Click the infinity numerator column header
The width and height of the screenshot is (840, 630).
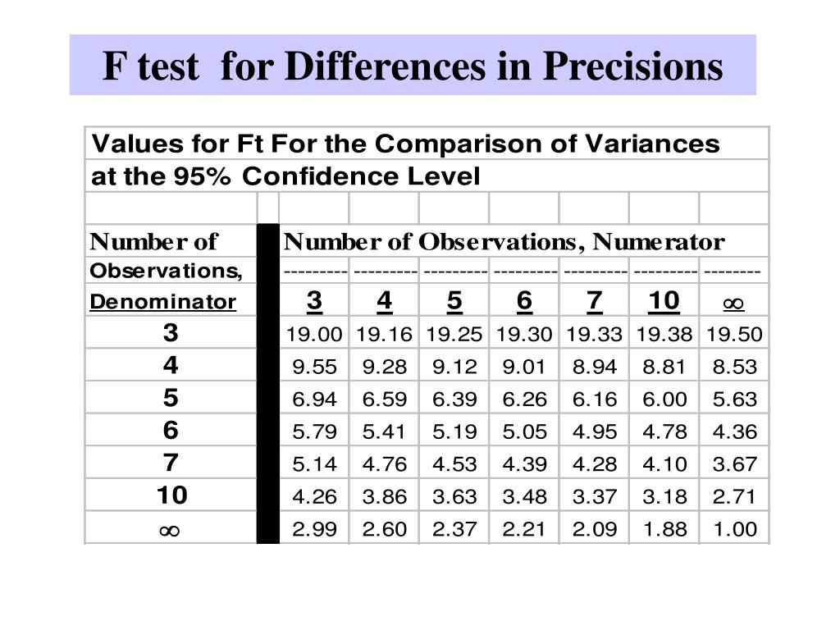(733, 304)
